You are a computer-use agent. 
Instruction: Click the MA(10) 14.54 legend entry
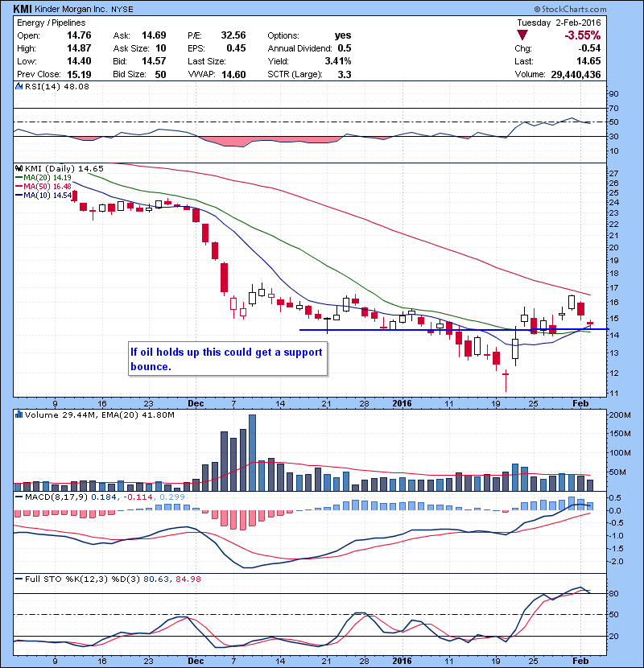point(43,196)
